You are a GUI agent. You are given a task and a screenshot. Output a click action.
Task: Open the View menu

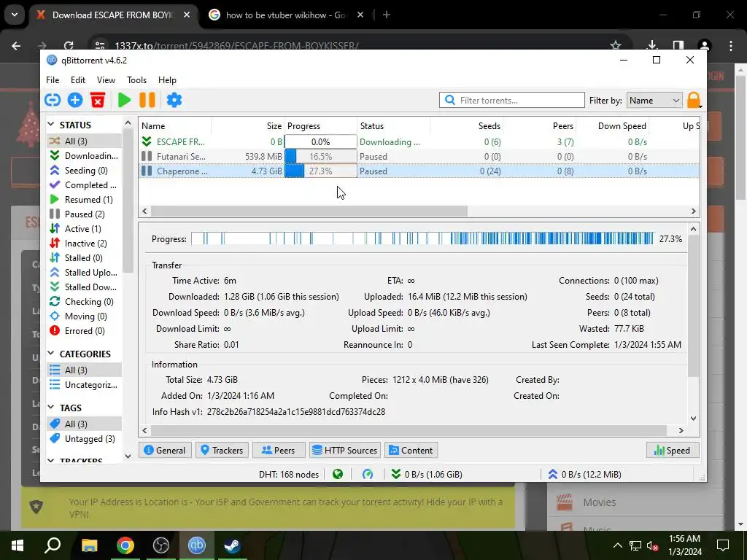coord(106,80)
